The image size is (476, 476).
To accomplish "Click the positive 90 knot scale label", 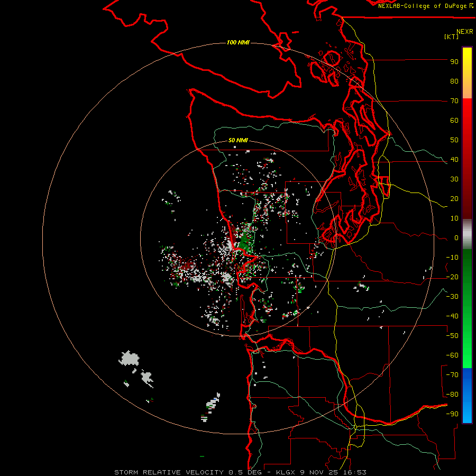I will [454, 62].
